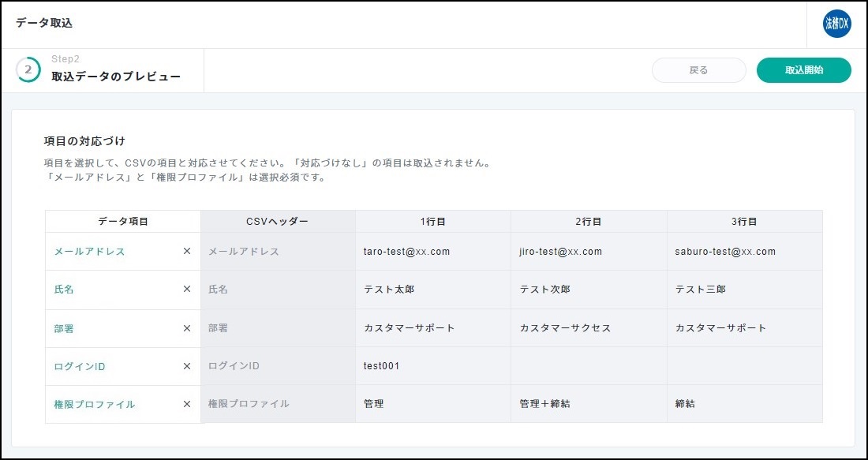The width and height of the screenshot is (868, 460).
Task: Open the メールアドレス data item dropdown
Action: click(110, 252)
